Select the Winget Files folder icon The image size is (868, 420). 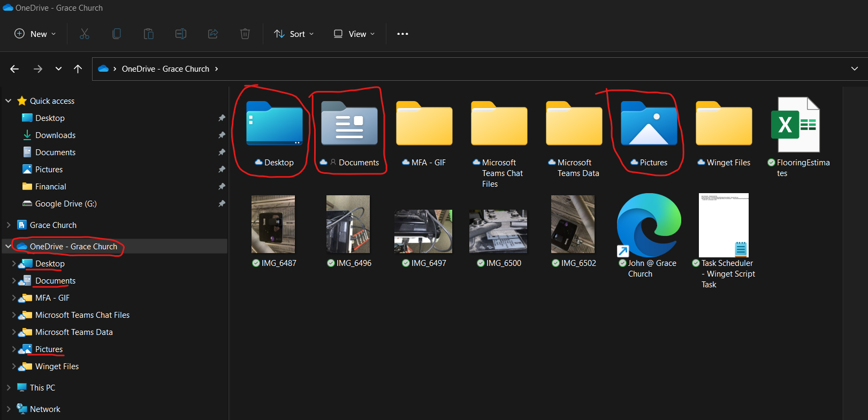point(724,123)
